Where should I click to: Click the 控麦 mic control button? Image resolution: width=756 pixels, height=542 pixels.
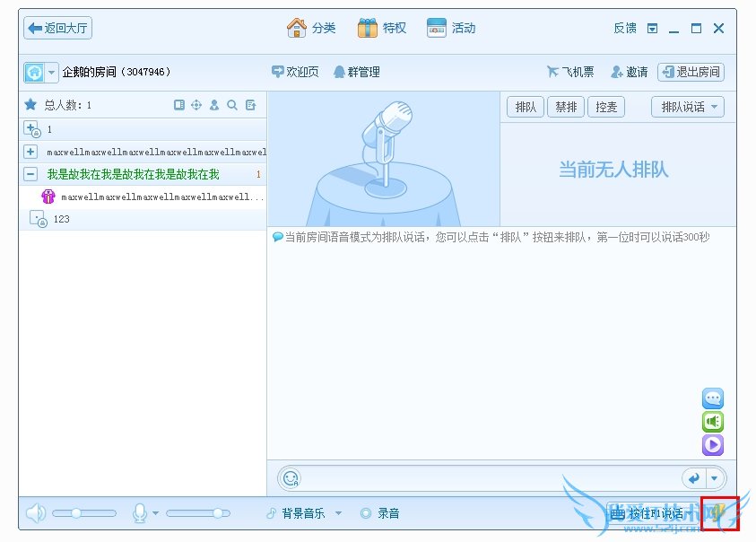606,107
